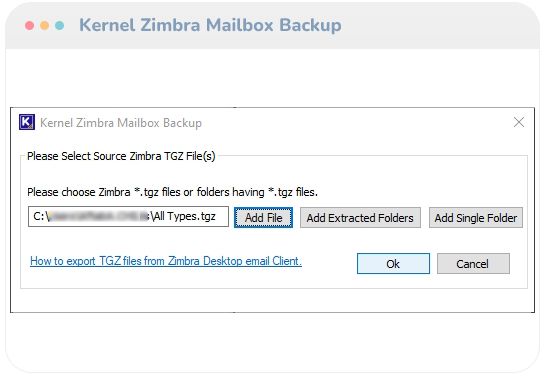Click the blurred portion of the file path
This screenshot has width=545, height=380.
98,216
